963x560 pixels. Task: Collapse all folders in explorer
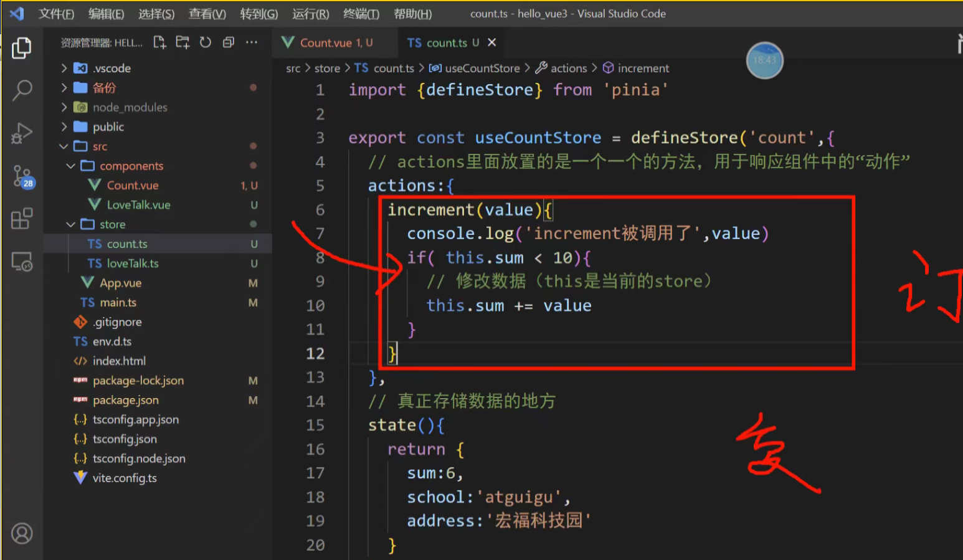coord(229,42)
